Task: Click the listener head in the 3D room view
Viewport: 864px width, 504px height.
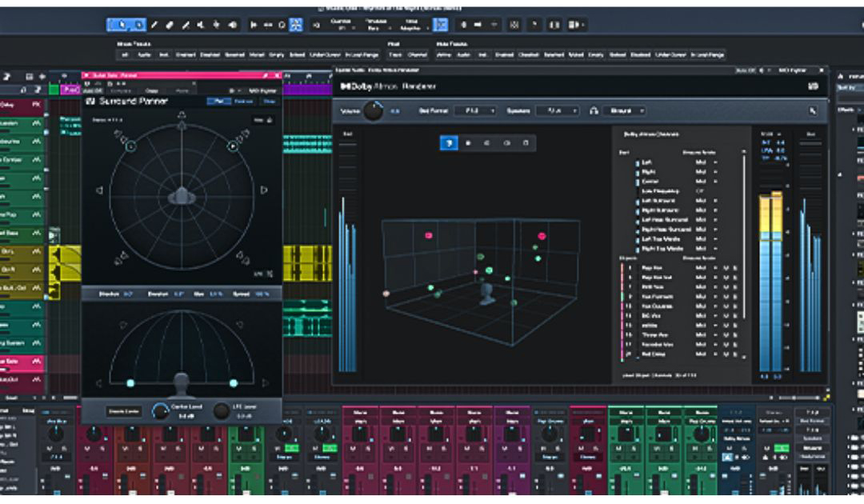Action: 487,294
